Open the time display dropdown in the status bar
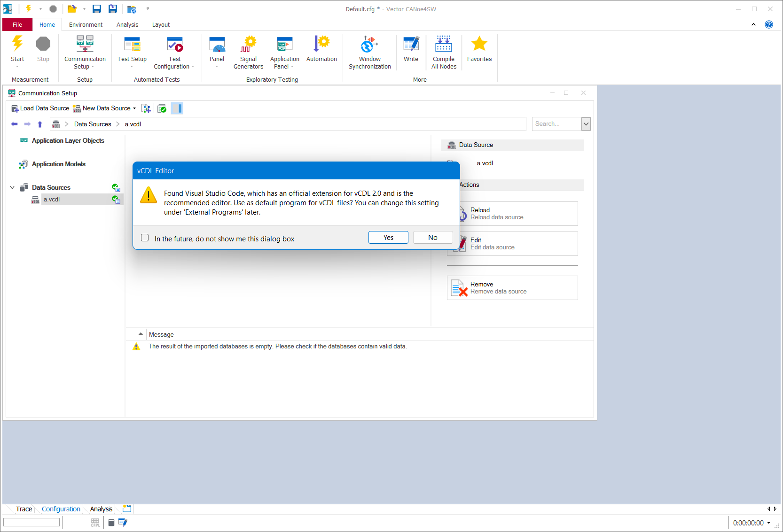783x532 pixels. point(769,523)
